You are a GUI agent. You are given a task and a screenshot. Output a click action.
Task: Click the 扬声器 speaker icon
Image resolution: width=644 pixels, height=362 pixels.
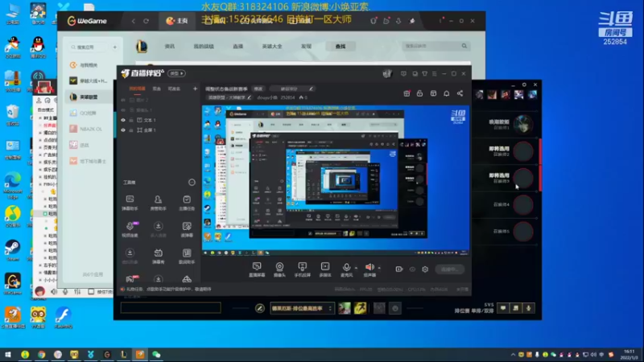click(369, 268)
